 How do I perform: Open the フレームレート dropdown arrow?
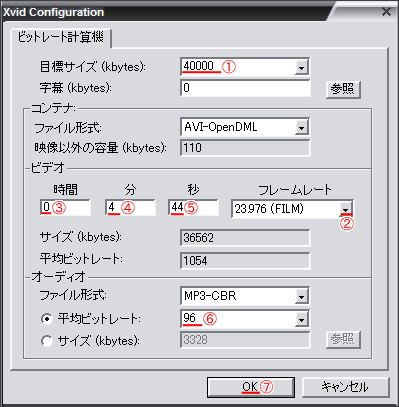pos(346,209)
